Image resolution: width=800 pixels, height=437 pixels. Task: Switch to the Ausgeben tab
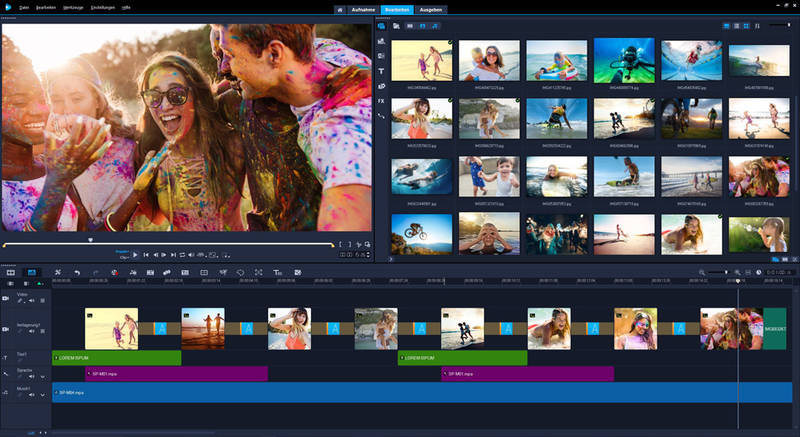(431, 10)
